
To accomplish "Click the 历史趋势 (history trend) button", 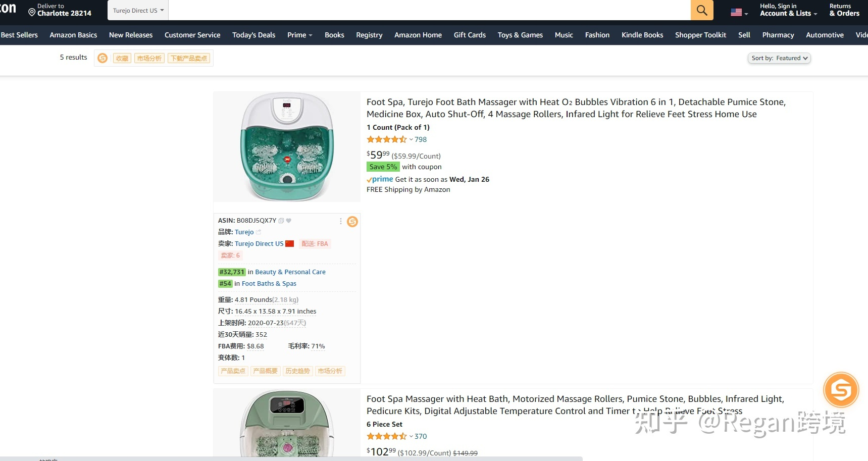I will (298, 371).
